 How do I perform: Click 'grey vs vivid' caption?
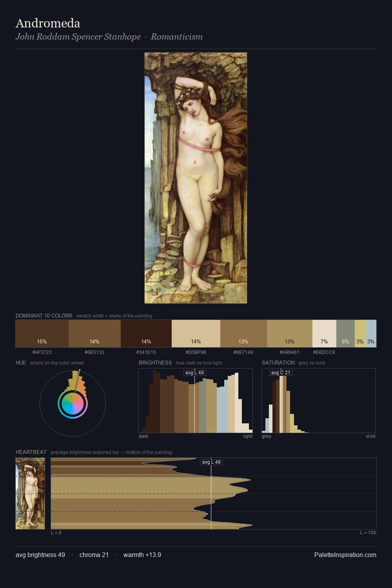312,363
